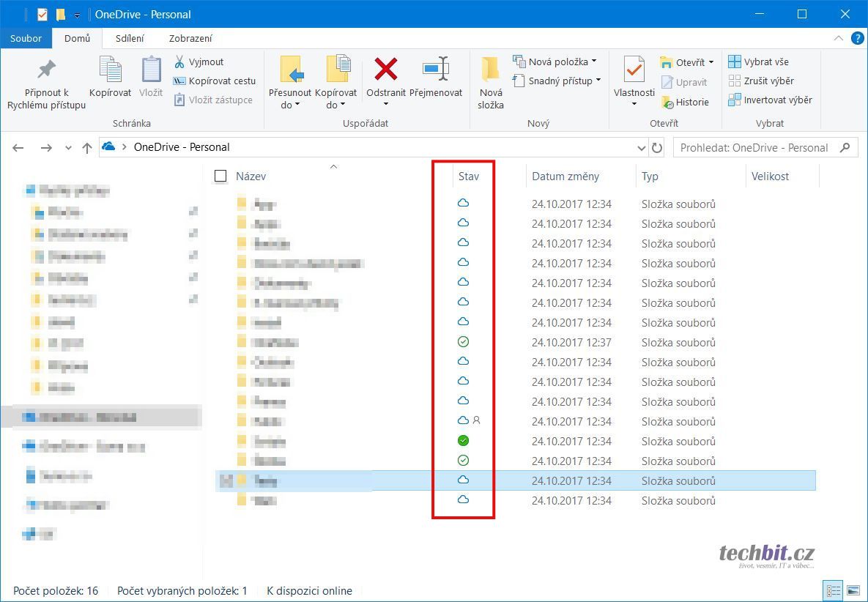Click the Vyjmout scissors icon
The image size is (868, 602).
pos(179,62)
